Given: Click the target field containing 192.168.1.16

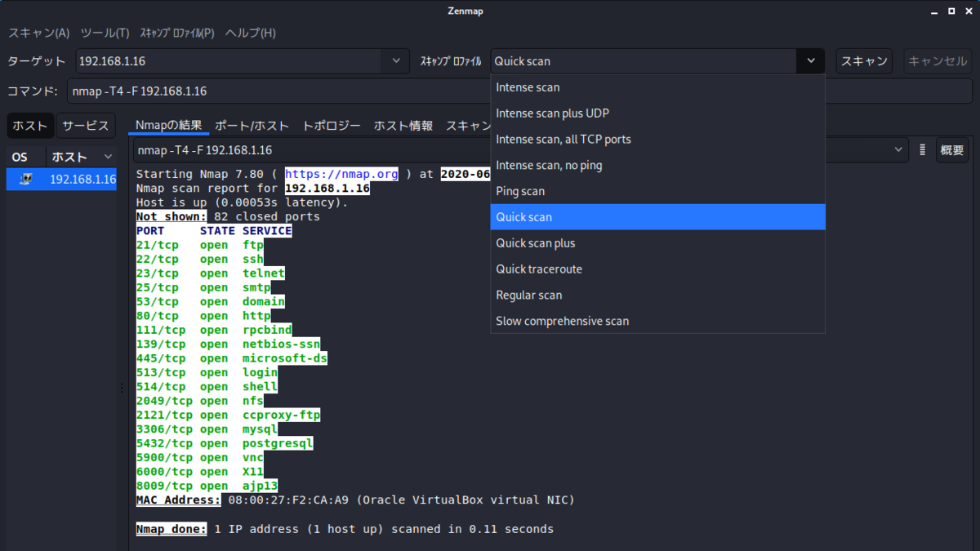Looking at the screenshot, I should pyautogui.click(x=229, y=61).
